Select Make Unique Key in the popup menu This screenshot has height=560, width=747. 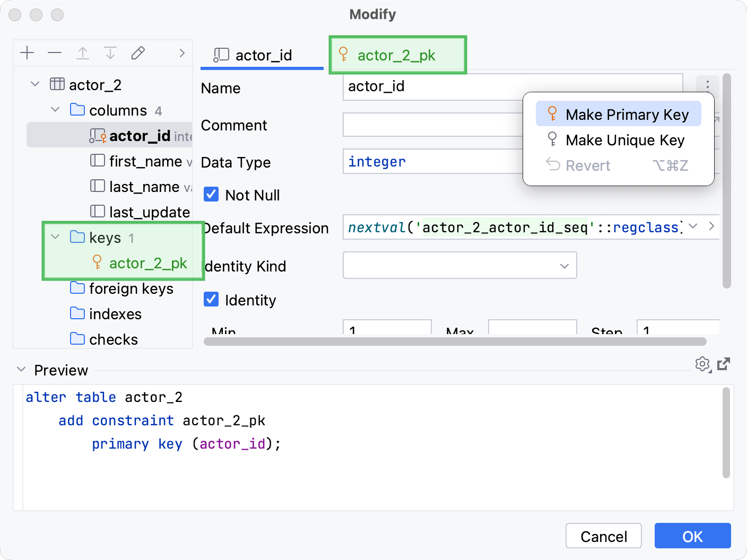[624, 139]
